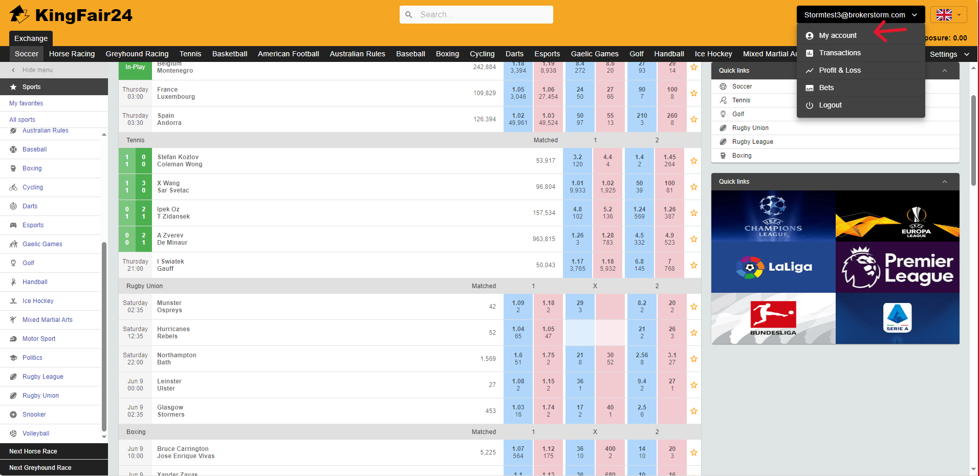The height and width of the screenshot is (476, 980).
Task: Expand Next Horse Race section
Action: (x=54, y=451)
